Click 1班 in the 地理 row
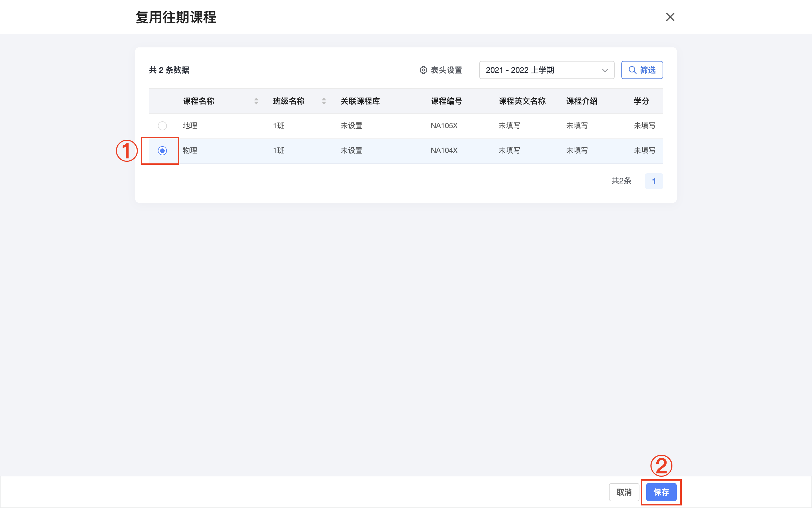Image resolution: width=812 pixels, height=508 pixels. point(279,126)
